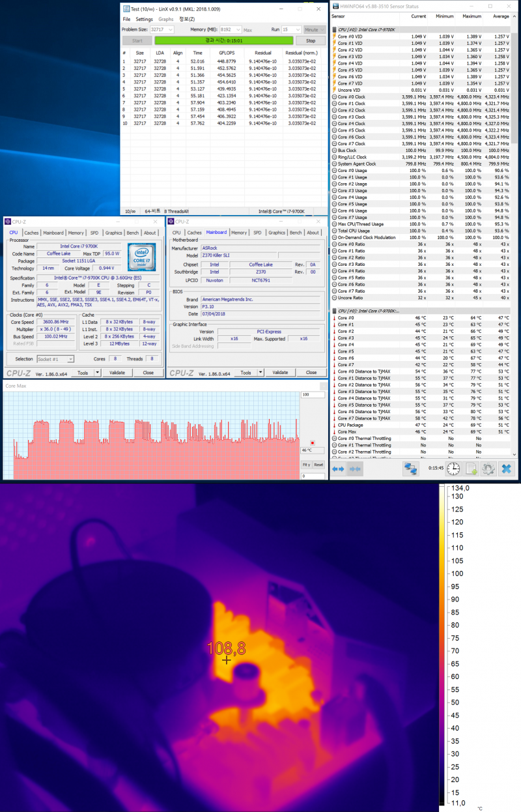
Task: Click the Core #0 Clock sensor icon
Action: tap(334, 96)
